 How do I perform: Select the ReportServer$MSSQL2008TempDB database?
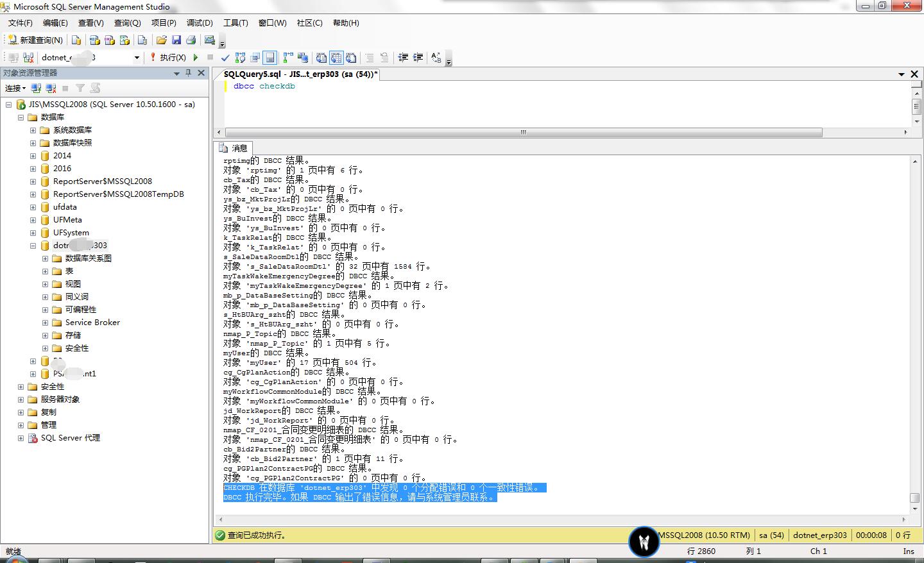coord(119,194)
